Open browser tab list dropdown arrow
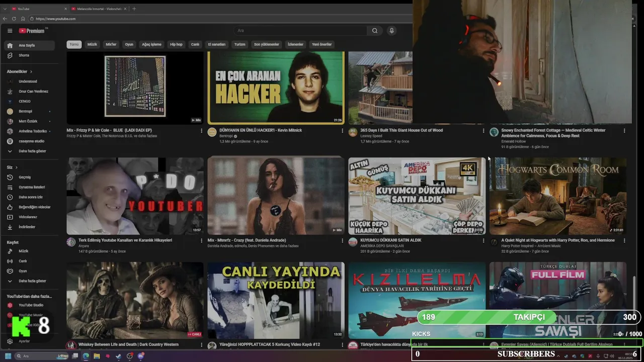Image resolution: width=644 pixels, height=362 pixels. [x=6, y=9]
